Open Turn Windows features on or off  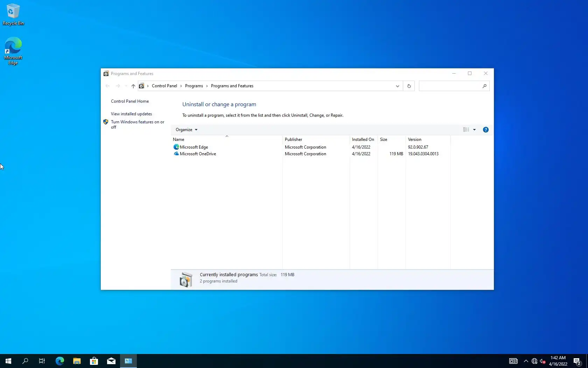(x=138, y=124)
